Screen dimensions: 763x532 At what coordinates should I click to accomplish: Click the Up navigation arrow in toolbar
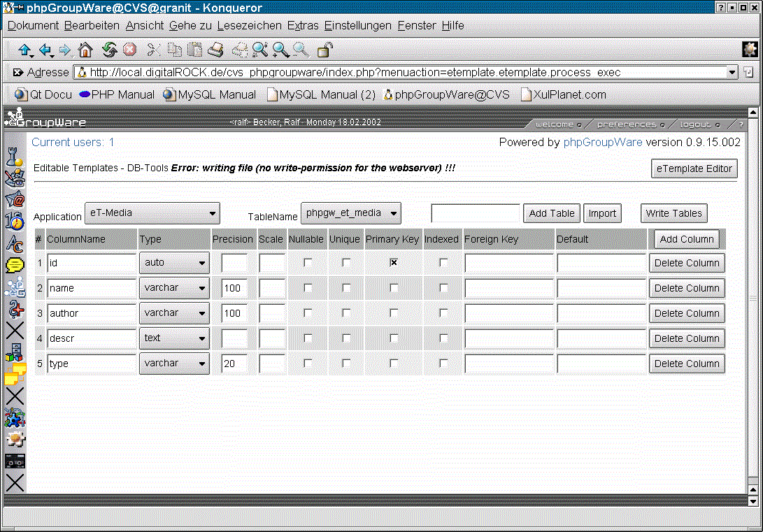tap(25, 50)
